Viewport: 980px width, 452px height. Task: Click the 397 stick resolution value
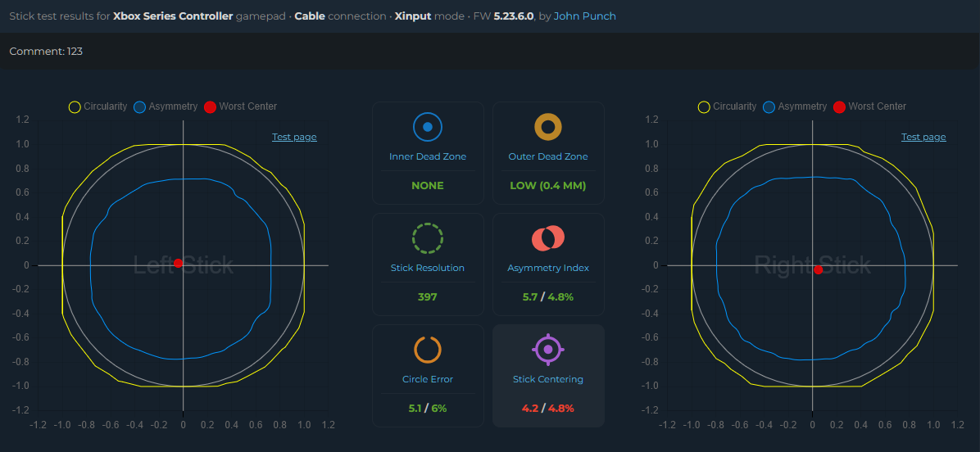(x=428, y=296)
